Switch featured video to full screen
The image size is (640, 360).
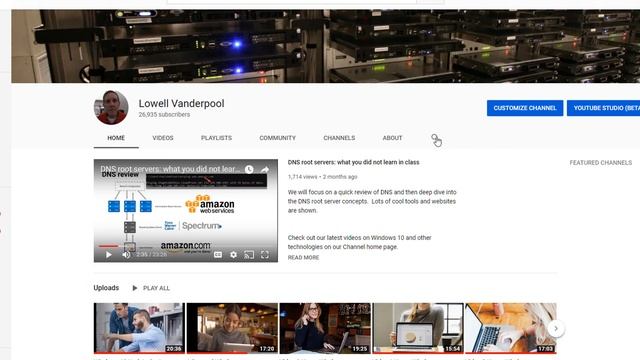click(x=264, y=255)
